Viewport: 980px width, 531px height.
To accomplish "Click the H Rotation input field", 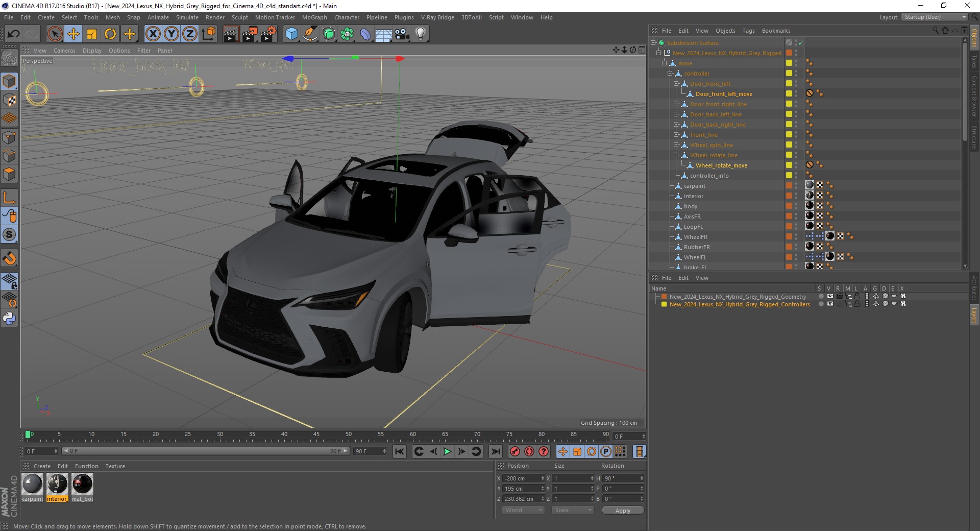I will pyautogui.click(x=623, y=478).
